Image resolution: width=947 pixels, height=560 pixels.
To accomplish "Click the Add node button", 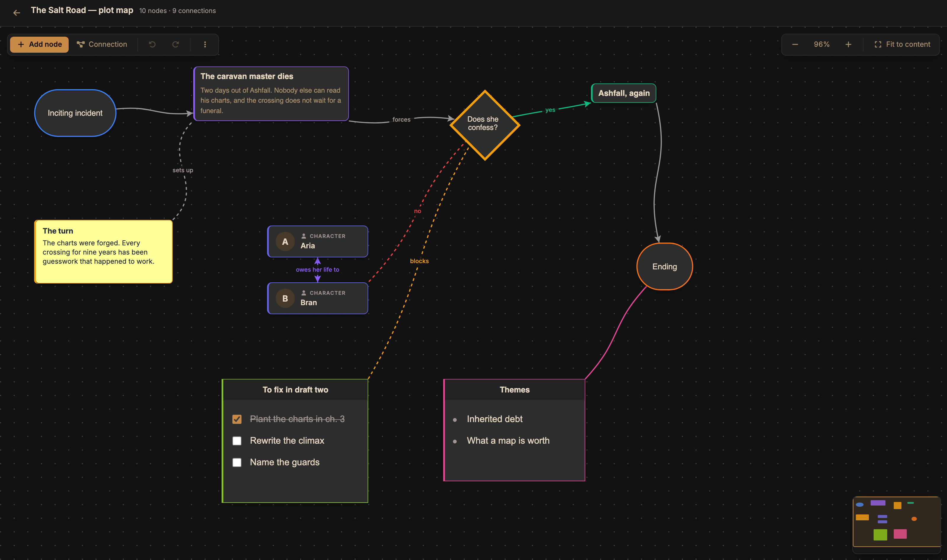I will pos(39,44).
